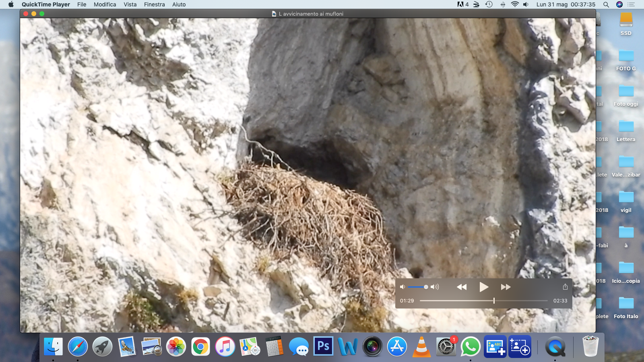
Task: Open the QuickTime Player menu
Action: click(x=46, y=4)
